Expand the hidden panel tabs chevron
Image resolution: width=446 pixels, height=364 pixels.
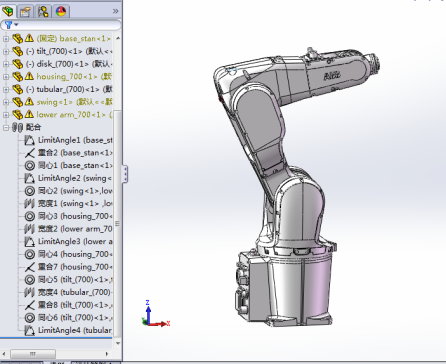[x=115, y=11]
